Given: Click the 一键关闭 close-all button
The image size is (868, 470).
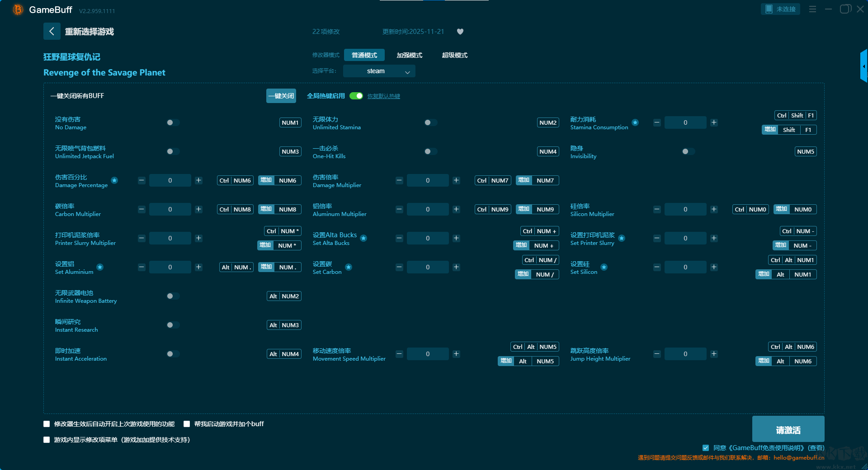Looking at the screenshot, I should tap(281, 96).
